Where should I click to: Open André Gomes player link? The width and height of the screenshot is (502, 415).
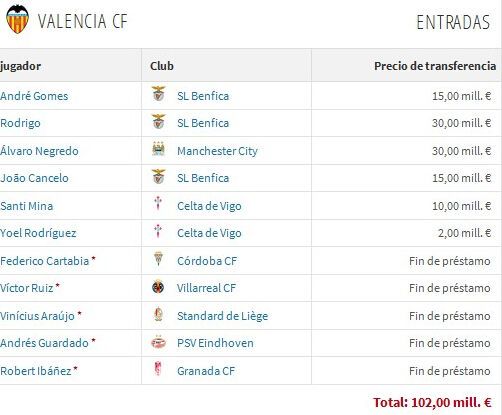tap(34, 96)
